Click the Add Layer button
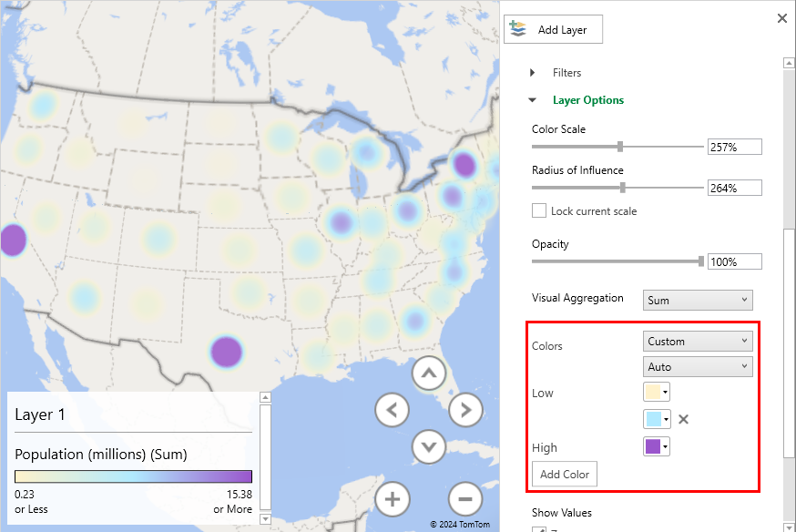 click(553, 29)
